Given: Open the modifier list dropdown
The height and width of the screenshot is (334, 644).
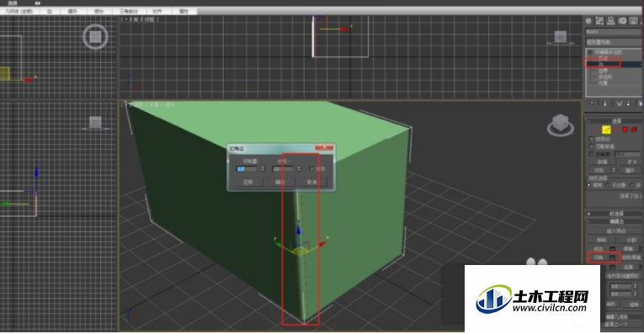Looking at the screenshot, I should (614, 42).
